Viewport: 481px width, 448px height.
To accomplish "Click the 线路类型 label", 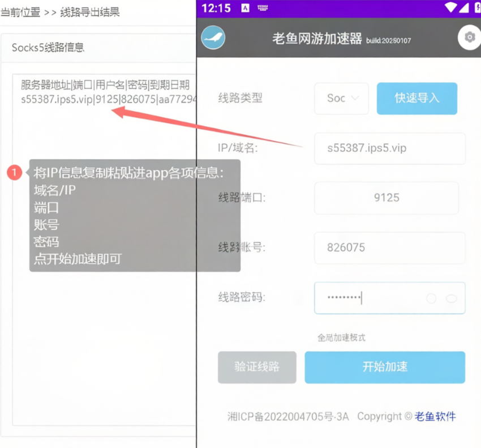I will 240,98.
